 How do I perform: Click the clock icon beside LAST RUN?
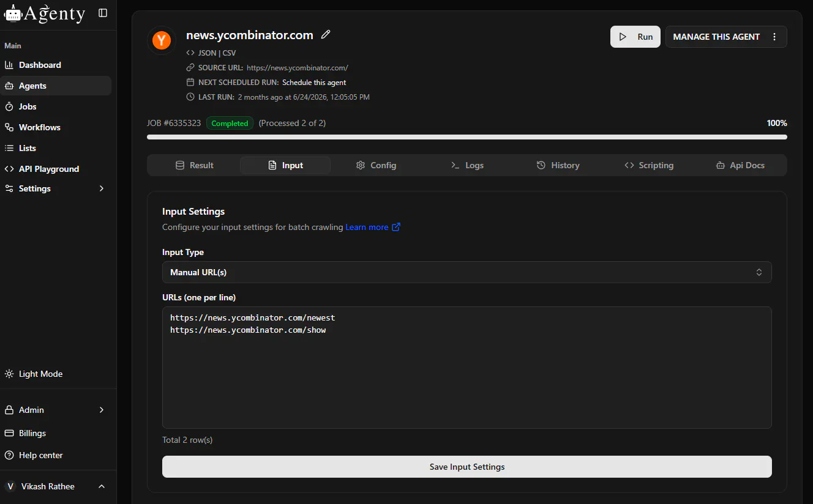pos(190,97)
